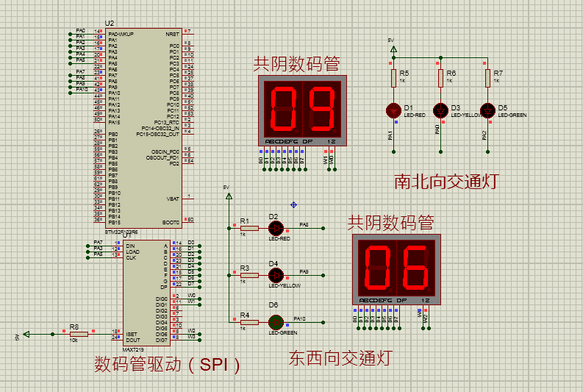The width and height of the screenshot is (583, 392).
Task: Select the U1 MAX7219 chip body
Action: [x=146, y=293]
